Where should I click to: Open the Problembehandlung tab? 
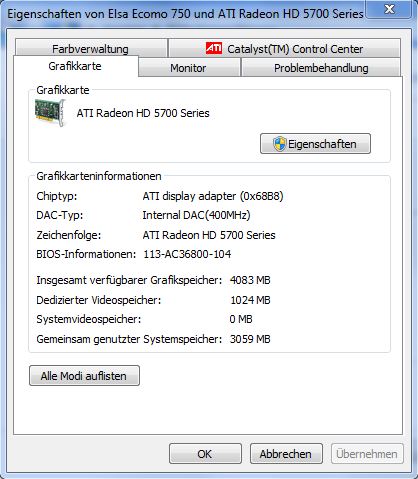(x=321, y=68)
